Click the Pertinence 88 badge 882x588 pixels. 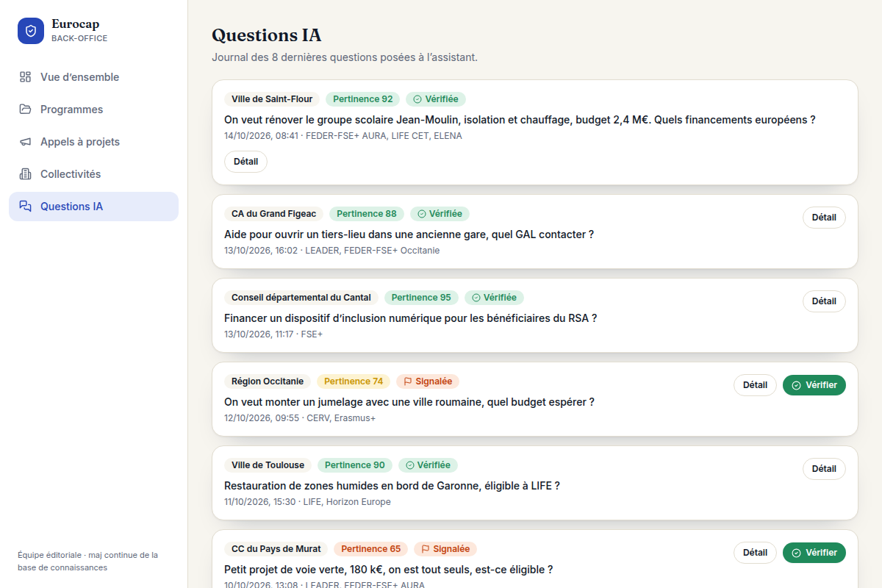[367, 214]
